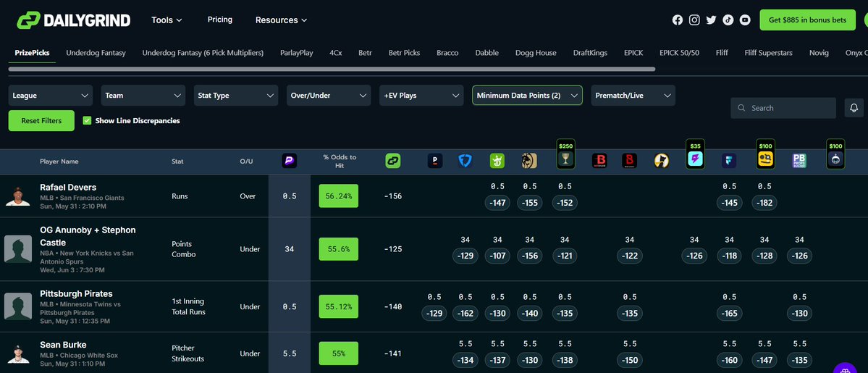Image resolution: width=868 pixels, height=373 pixels.
Task: Expand the Tools menu
Action: click(x=167, y=20)
